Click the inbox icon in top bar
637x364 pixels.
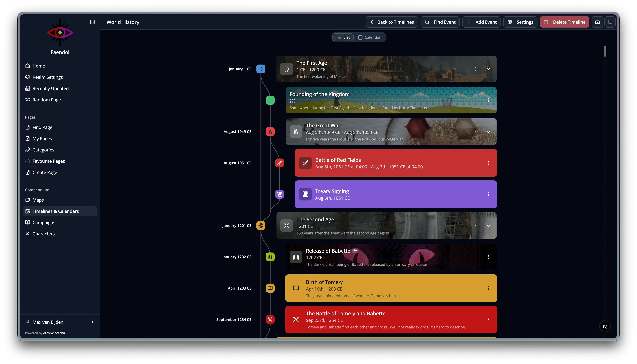(598, 22)
